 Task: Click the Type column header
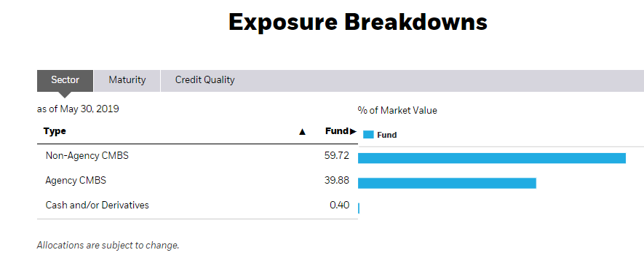[x=55, y=132]
